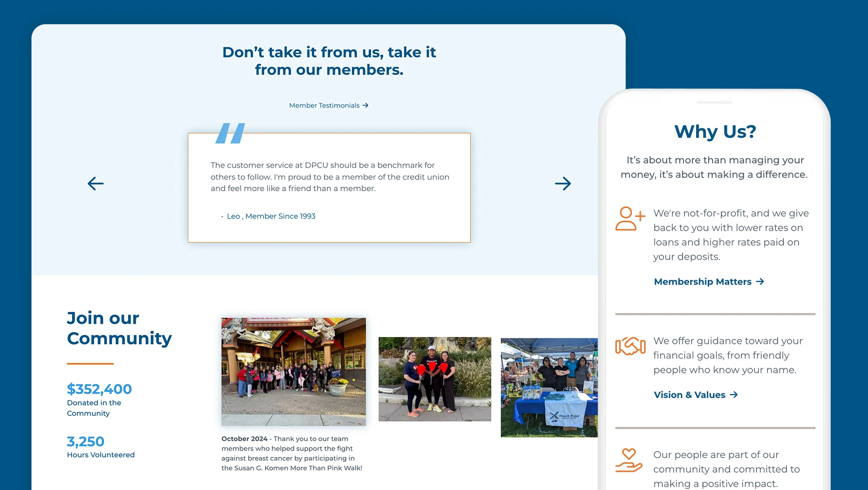Image resolution: width=868 pixels, height=490 pixels.
Task: Advance to next testimonial with right arrow
Action: click(563, 183)
